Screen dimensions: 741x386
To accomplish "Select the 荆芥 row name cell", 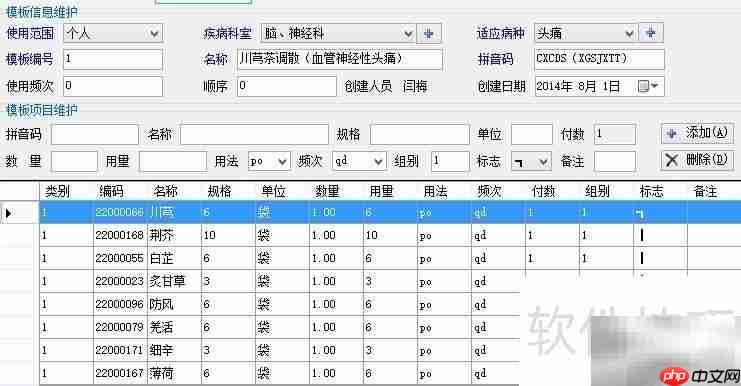I will (174, 235).
